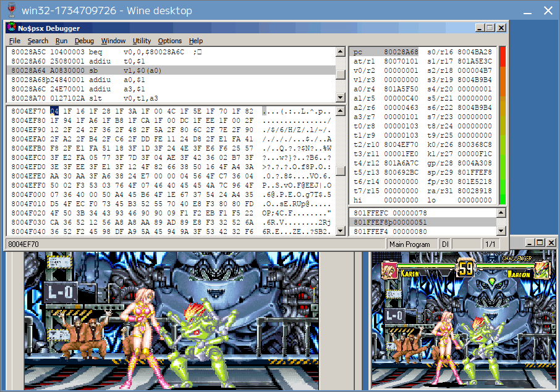560x392 pixels.
Task: Click the hex dump scrollbar thumb
Action: click(x=341, y=170)
